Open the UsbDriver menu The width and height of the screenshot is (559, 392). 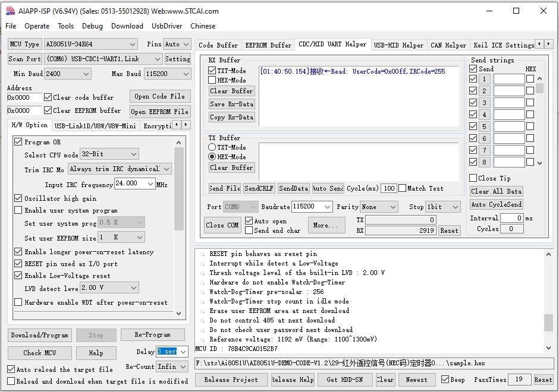(x=167, y=26)
